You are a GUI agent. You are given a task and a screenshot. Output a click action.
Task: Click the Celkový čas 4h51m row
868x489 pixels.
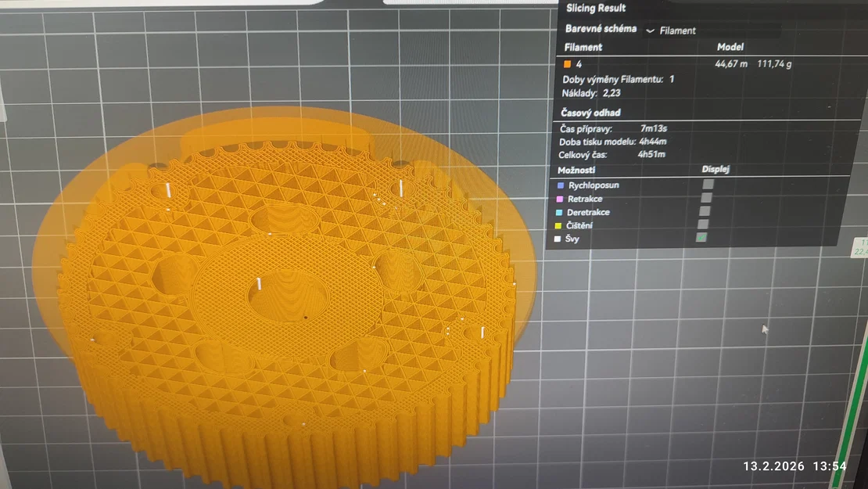[x=612, y=154]
